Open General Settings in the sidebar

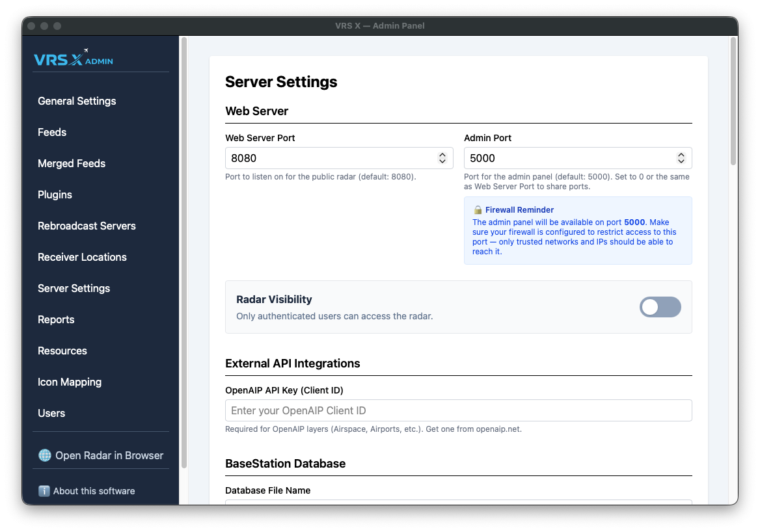[77, 101]
